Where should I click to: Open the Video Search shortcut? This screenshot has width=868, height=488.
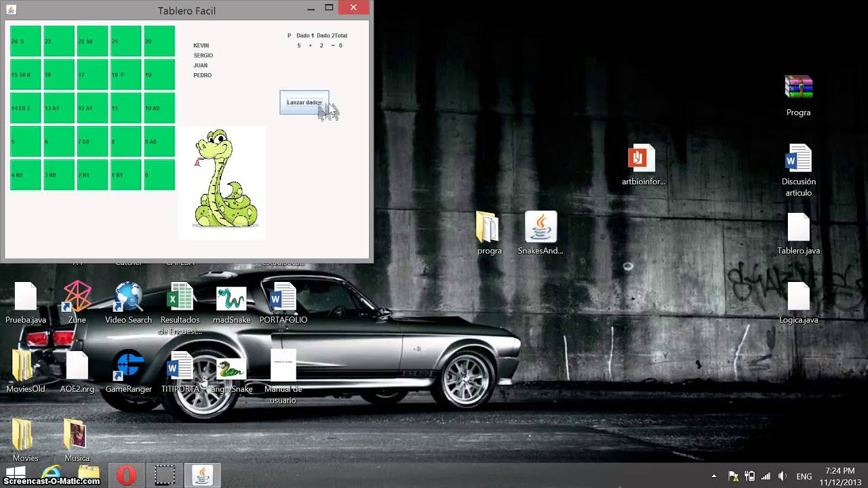pyautogui.click(x=129, y=296)
